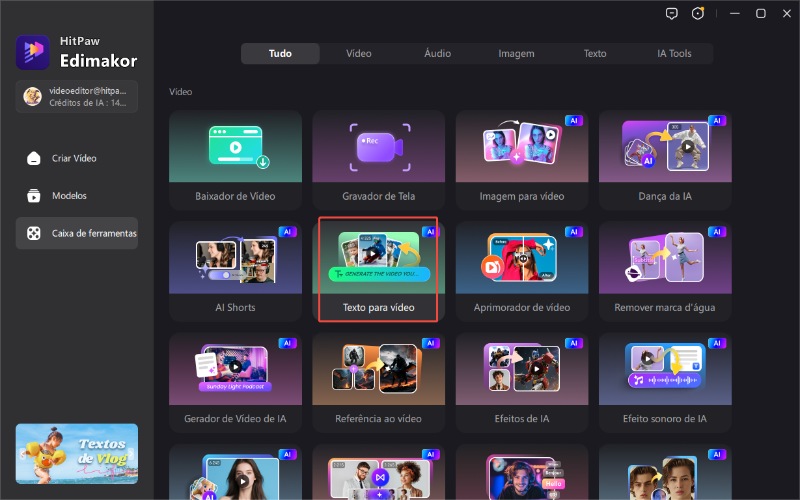Open the IA Tools tab
The width and height of the screenshot is (800, 500).
[674, 53]
